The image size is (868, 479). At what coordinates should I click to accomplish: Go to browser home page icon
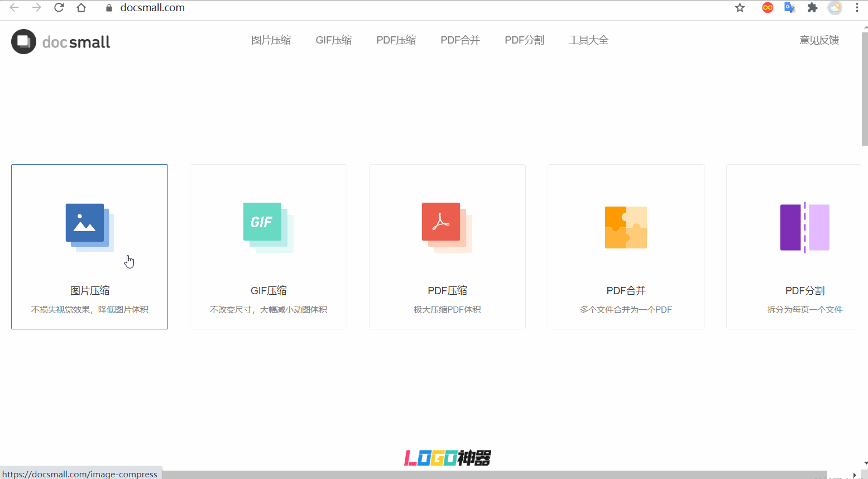81,8
